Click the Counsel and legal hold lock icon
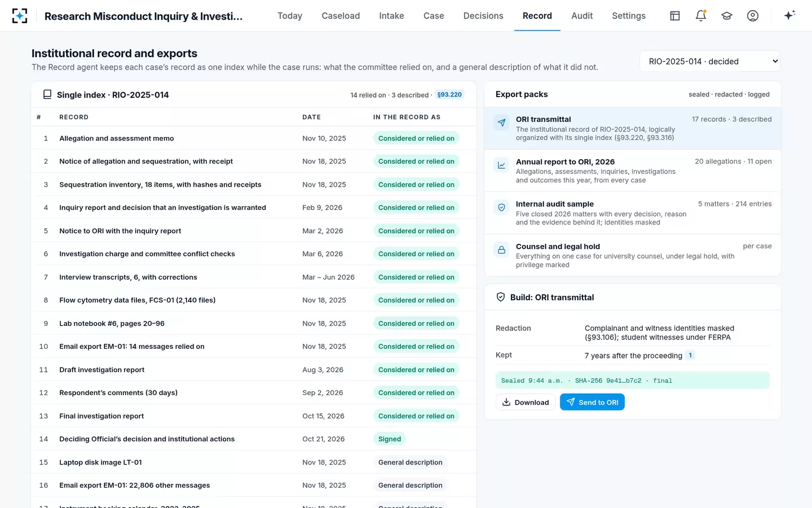The image size is (812, 508). pos(501,249)
